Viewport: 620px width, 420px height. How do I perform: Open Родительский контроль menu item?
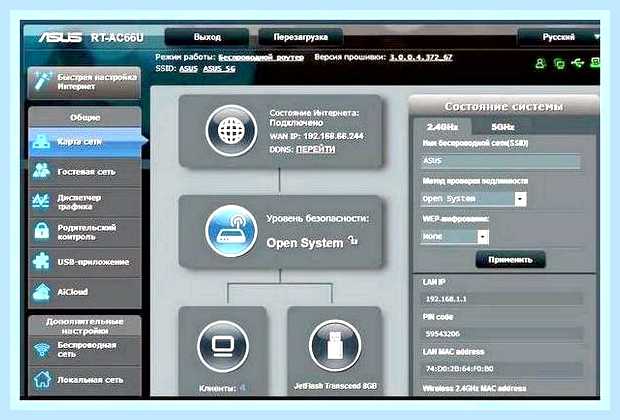85,232
